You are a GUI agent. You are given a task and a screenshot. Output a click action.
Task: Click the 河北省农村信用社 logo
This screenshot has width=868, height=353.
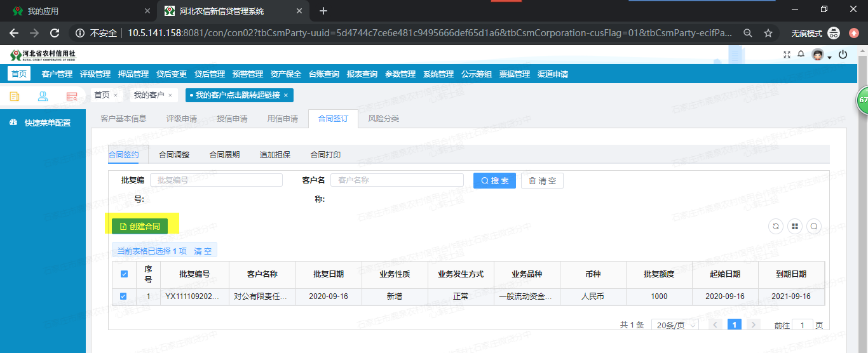[x=43, y=55]
